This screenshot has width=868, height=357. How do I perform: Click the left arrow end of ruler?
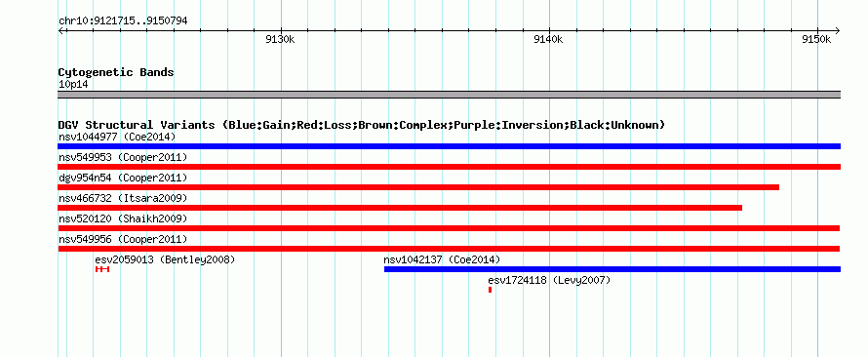pos(60,30)
